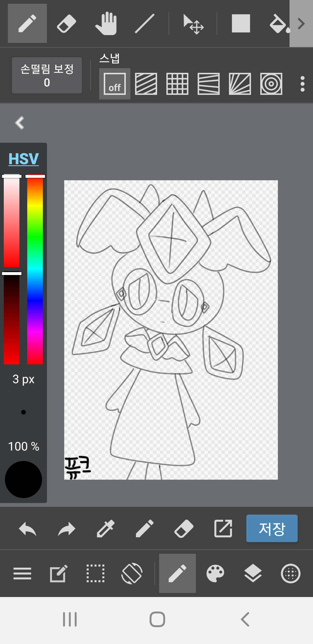Pick the Line drawing tool
313x644 pixels.
[x=145, y=23]
